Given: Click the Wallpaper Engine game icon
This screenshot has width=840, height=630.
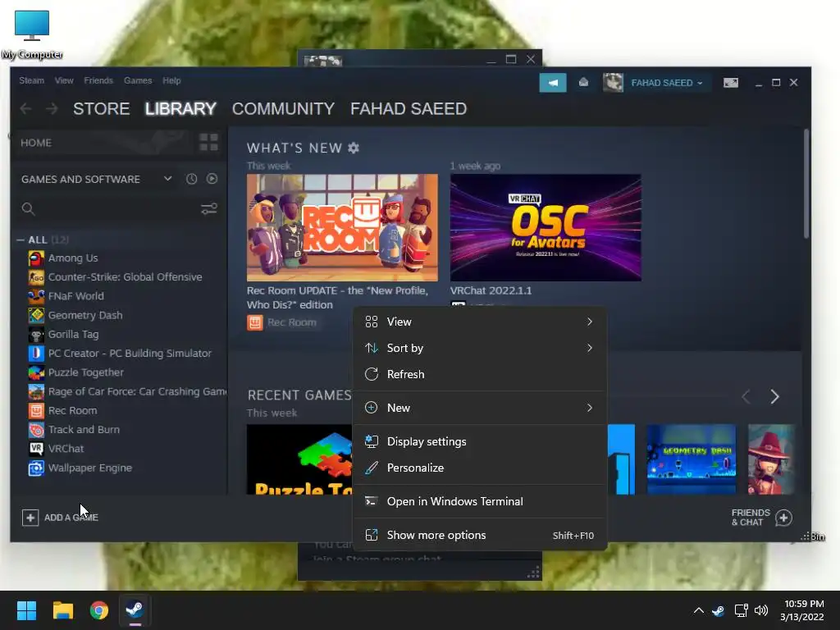Looking at the screenshot, I should point(36,468).
